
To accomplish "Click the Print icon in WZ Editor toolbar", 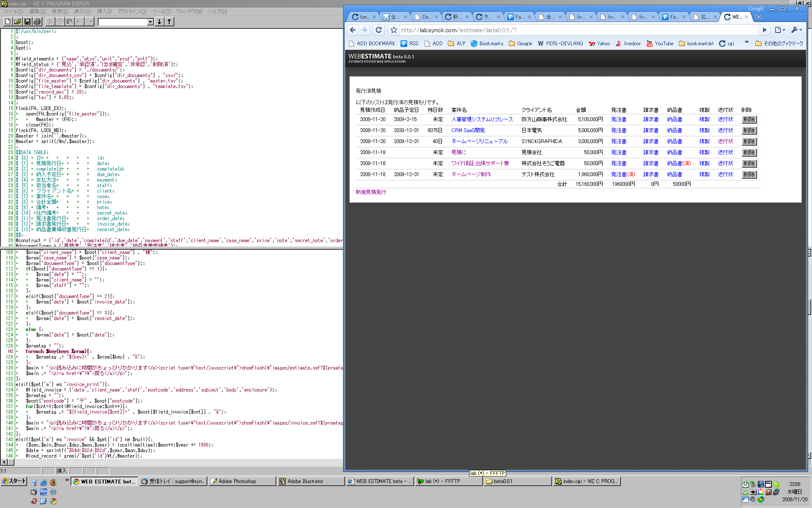I will point(37,22).
